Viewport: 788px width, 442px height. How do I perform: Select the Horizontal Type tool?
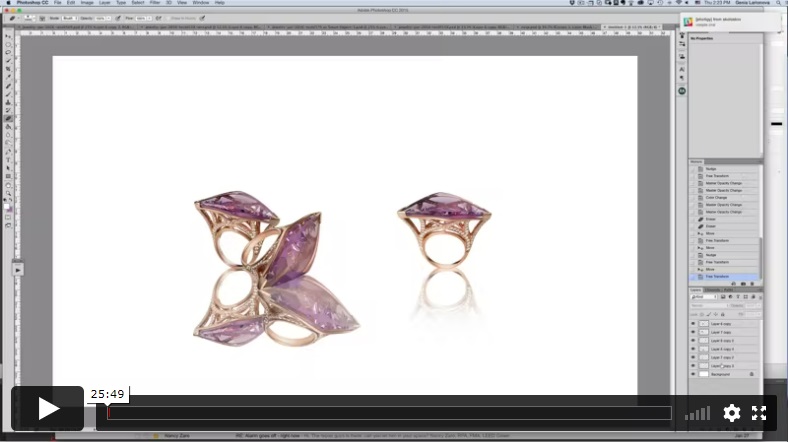click(9, 160)
